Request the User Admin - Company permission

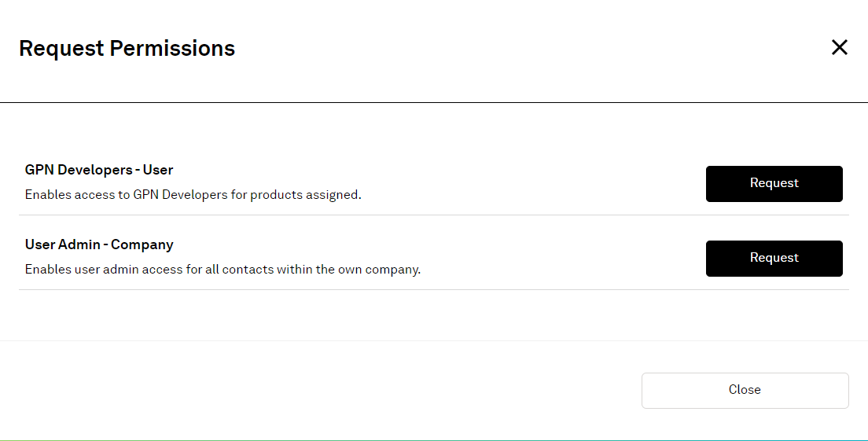pos(774,259)
